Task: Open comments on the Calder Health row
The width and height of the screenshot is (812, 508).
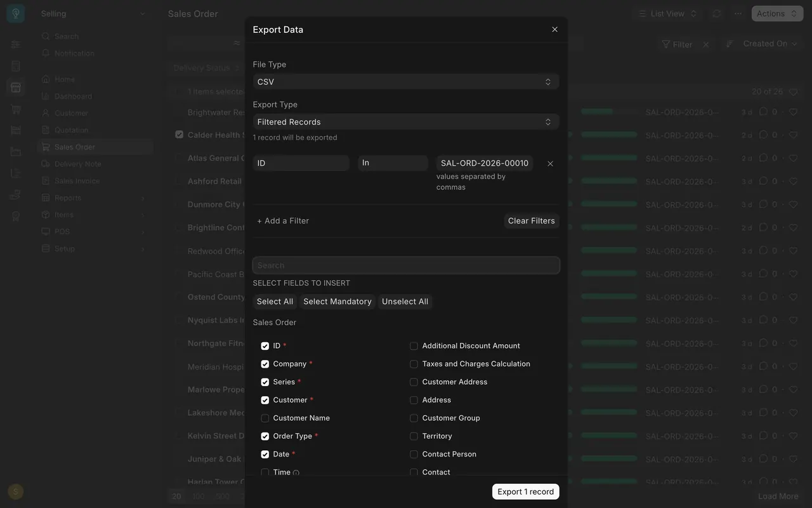Action: click(x=764, y=135)
